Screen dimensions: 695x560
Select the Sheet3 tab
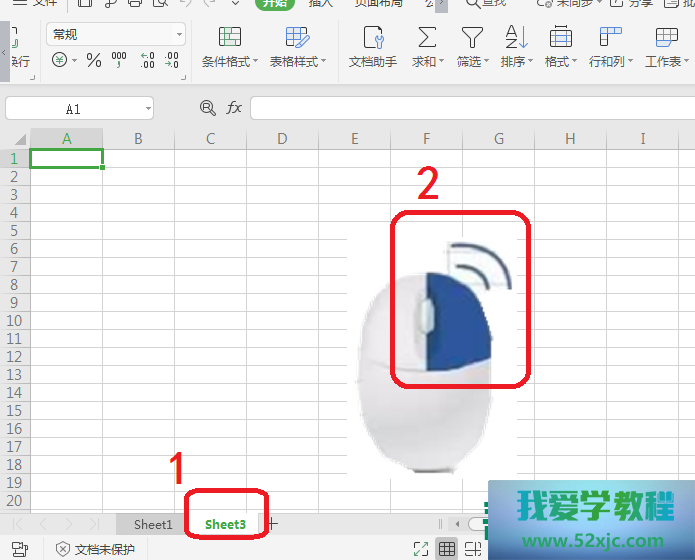pos(225,524)
